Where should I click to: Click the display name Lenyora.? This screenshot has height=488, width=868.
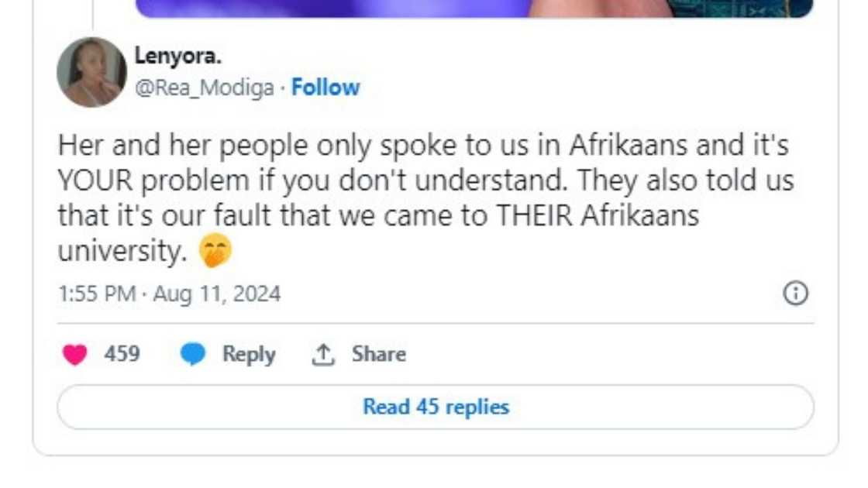click(x=178, y=56)
